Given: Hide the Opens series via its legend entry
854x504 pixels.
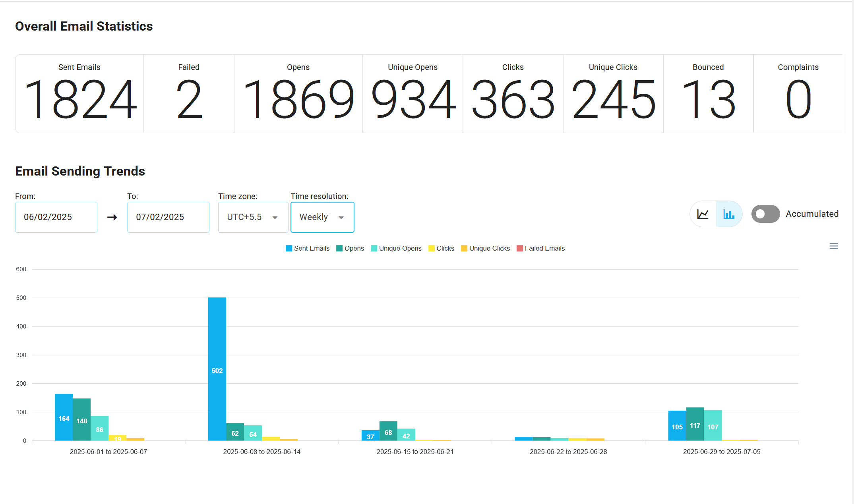Looking at the screenshot, I should point(354,248).
